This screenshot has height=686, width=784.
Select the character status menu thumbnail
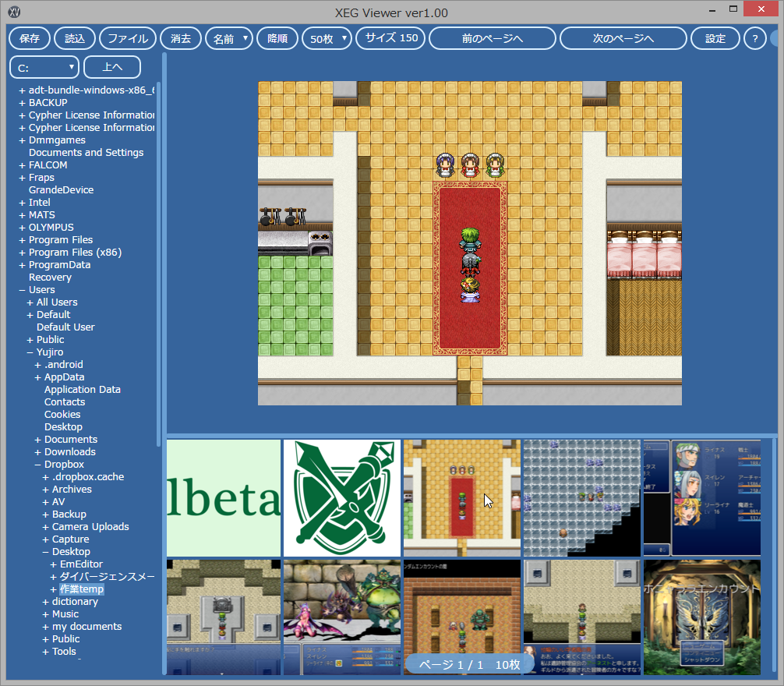(x=702, y=498)
